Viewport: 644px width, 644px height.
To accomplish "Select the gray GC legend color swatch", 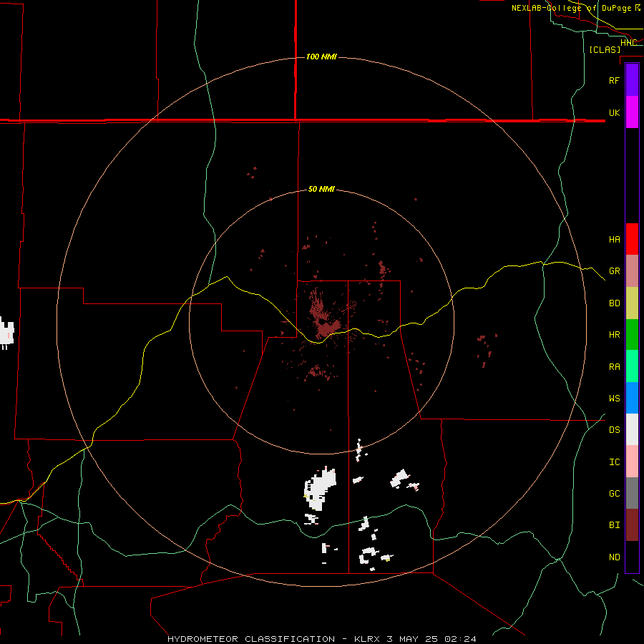I will click(632, 493).
